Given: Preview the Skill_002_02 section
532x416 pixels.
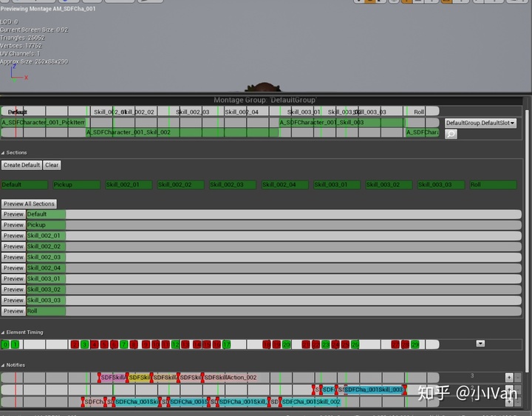Looking at the screenshot, I should [x=13, y=246].
